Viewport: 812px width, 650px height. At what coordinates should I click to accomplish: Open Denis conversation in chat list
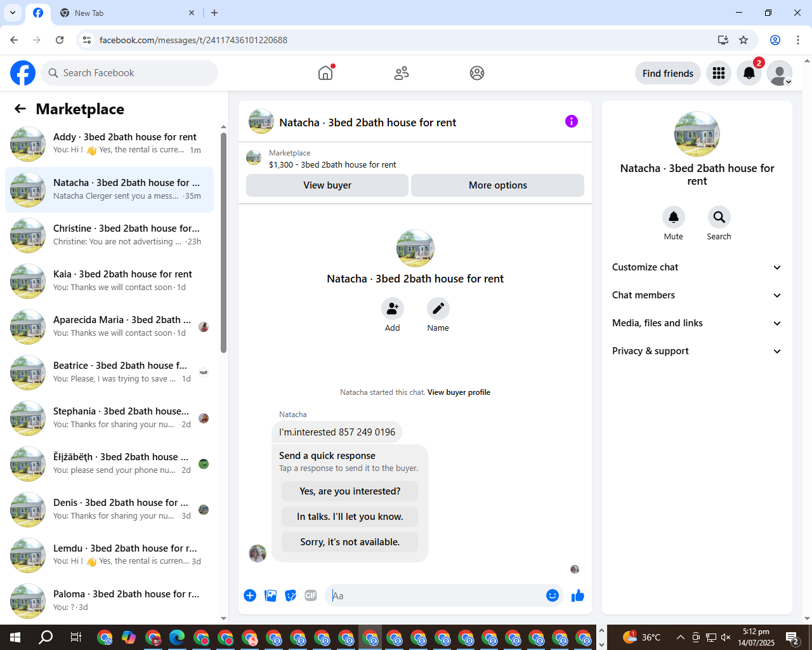coord(109,509)
